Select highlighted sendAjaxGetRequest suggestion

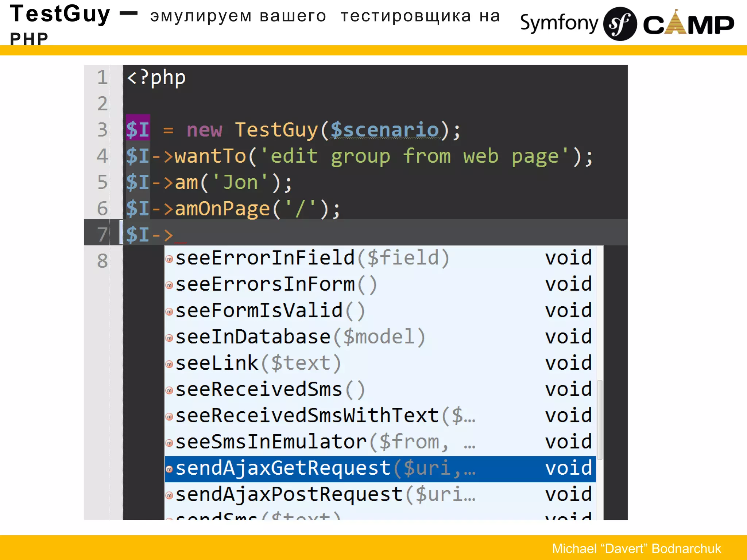click(380, 469)
